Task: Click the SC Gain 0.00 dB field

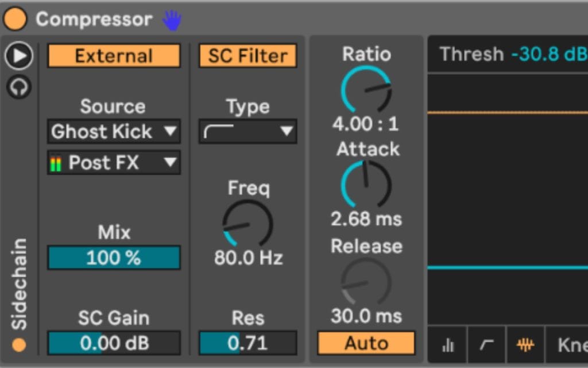Action: tap(114, 343)
